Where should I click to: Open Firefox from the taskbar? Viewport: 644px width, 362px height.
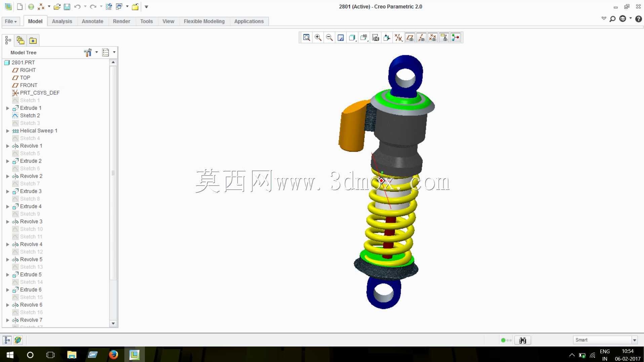pyautogui.click(x=113, y=355)
